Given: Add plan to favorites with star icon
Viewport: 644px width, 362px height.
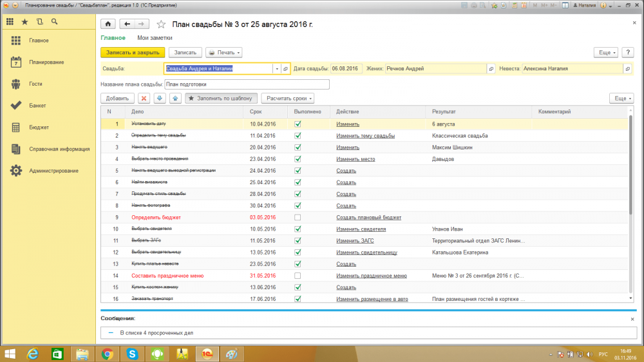Looking at the screenshot, I should (161, 24).
